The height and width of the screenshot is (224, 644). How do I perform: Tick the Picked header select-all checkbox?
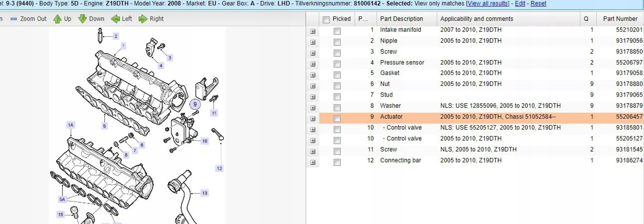coord(326,20)
